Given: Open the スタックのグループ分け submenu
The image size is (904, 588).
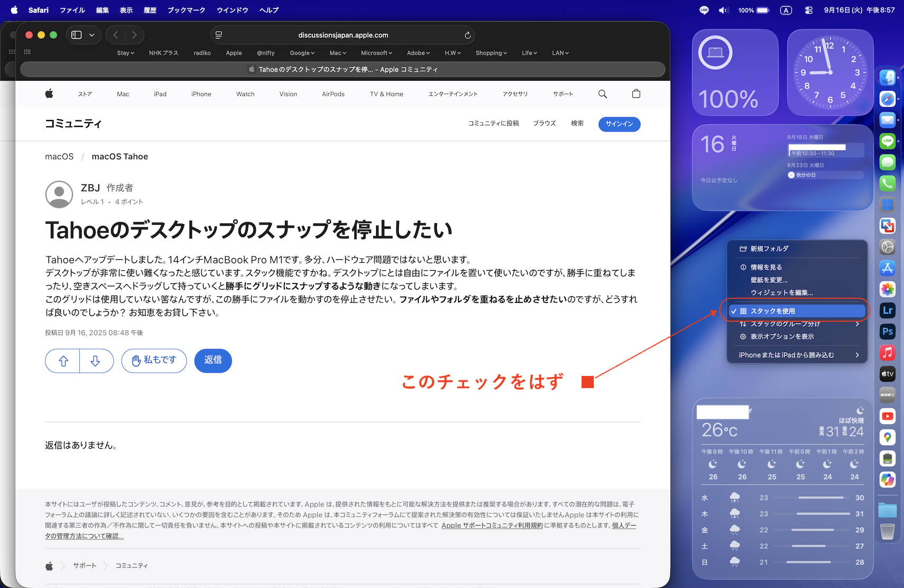Looking at the screenshot, I should point(797,324).
